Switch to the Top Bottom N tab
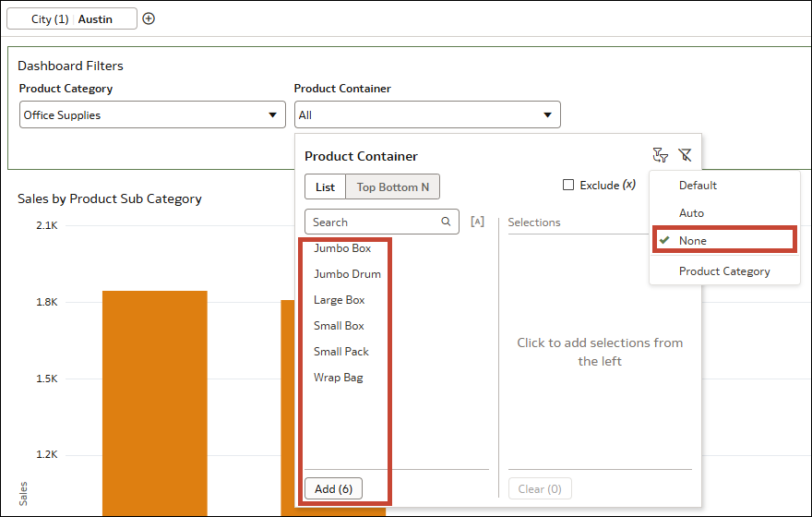 click(393, 186)
